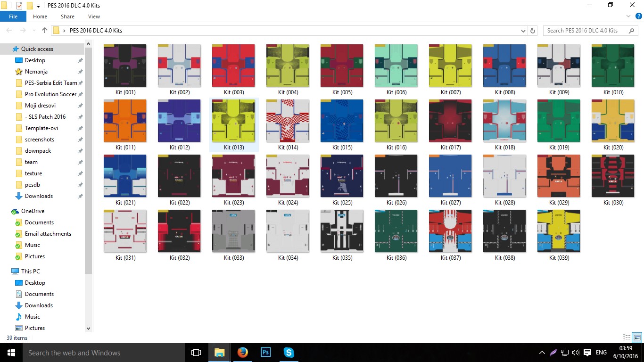Viewport: 644px width, 362px height.
Task: Open the File menu
Action: (x=13, y=16)
